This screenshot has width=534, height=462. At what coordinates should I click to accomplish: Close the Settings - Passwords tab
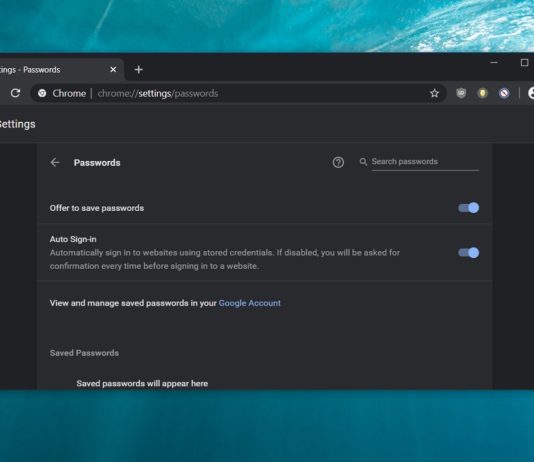coord(113,69)
